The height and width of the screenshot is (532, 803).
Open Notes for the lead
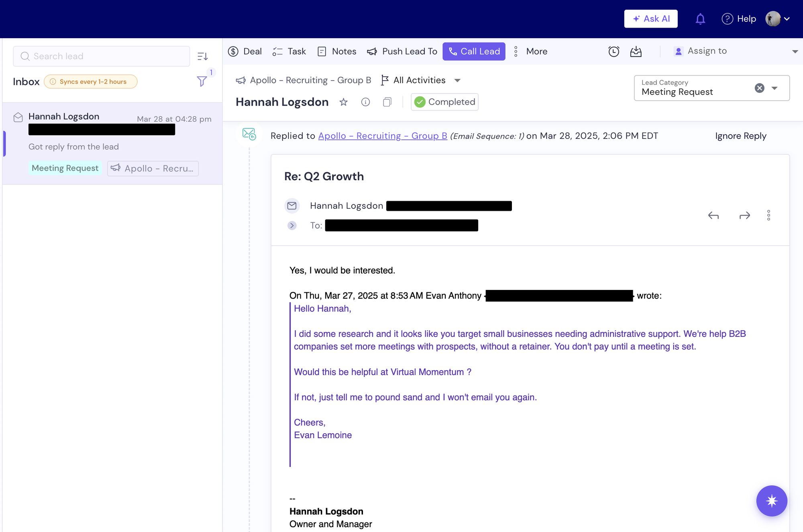[x=336, y=51]
